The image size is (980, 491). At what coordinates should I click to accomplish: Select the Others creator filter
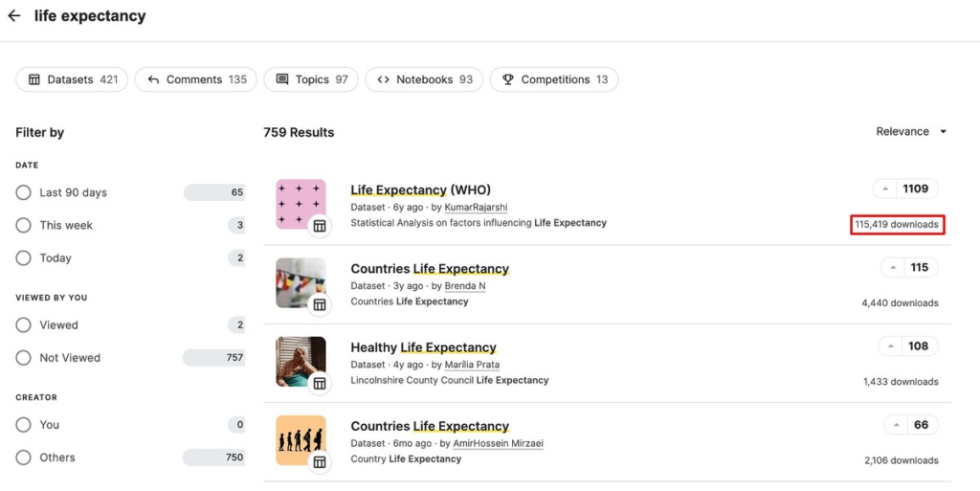pos(23,458)
